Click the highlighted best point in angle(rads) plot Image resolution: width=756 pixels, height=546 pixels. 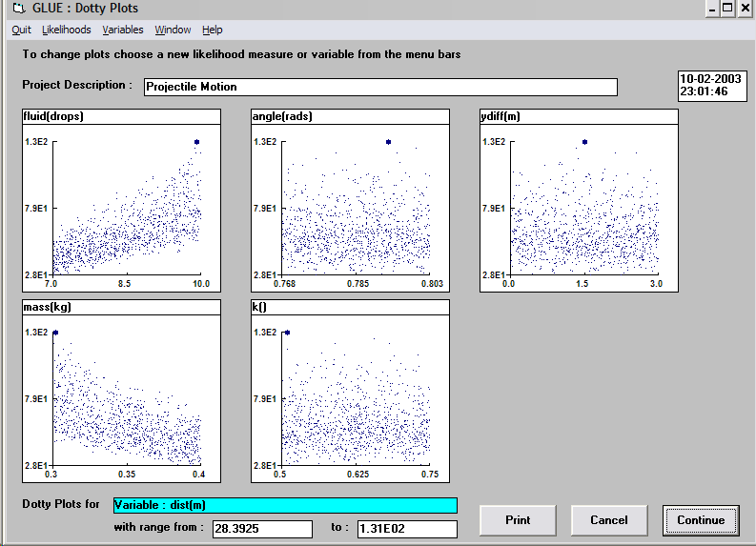388,142
